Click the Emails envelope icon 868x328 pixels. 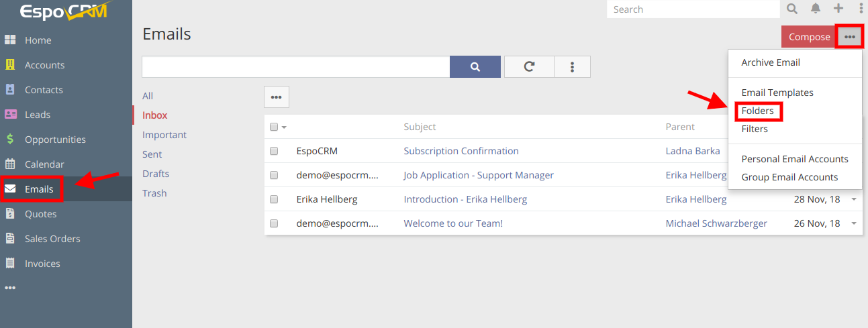click(11, 189)
